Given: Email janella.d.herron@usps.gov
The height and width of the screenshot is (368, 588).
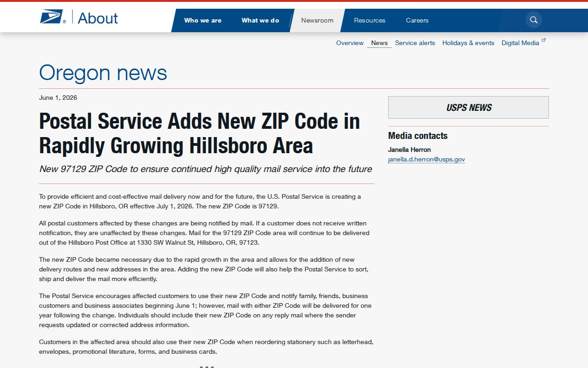Looking at the screenshot, I should coord(426,160).
